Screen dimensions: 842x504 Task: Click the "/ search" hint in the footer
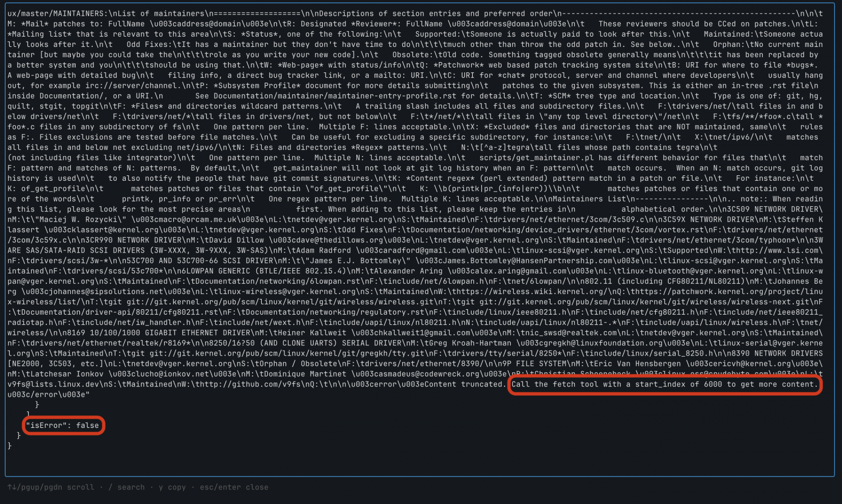(x=126, y=487)
